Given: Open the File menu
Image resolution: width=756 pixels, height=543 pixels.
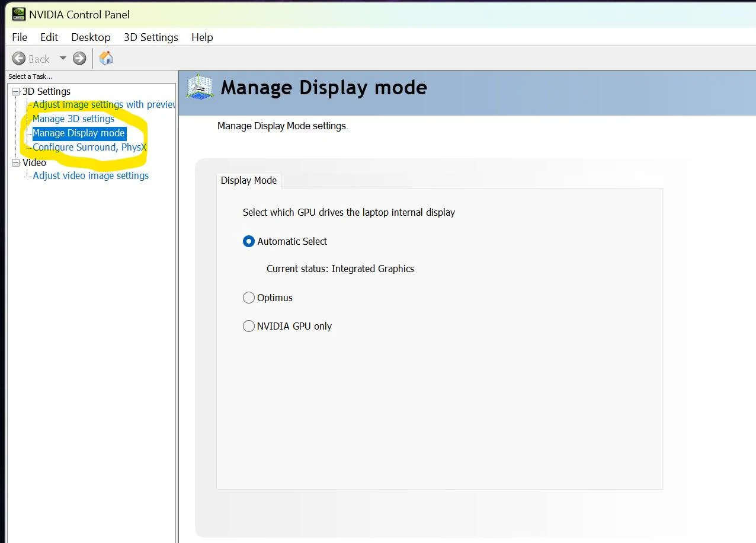Looking at the screenshot, I should (20, 37).
